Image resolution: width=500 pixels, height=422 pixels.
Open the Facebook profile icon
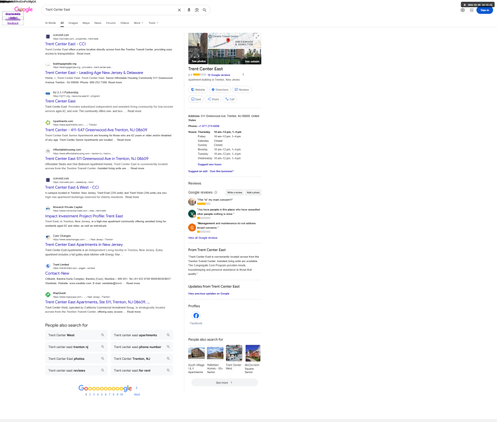tap(196, 316)
